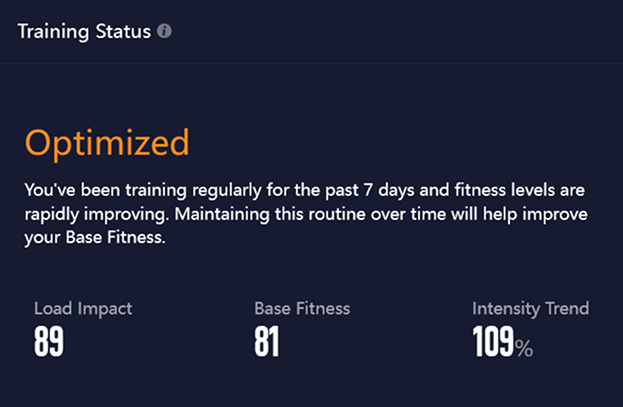Click the Load Impact label
The height and width of the screenshot is (407, 623).
click(x=83, y=308)
